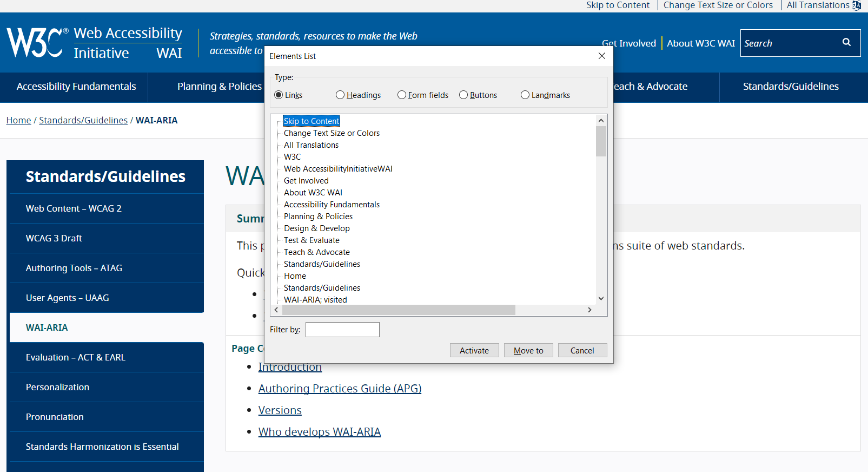Viewport: 868px width, 472px height.
Task: Click the W3C logo
Action: coord(35,43)
